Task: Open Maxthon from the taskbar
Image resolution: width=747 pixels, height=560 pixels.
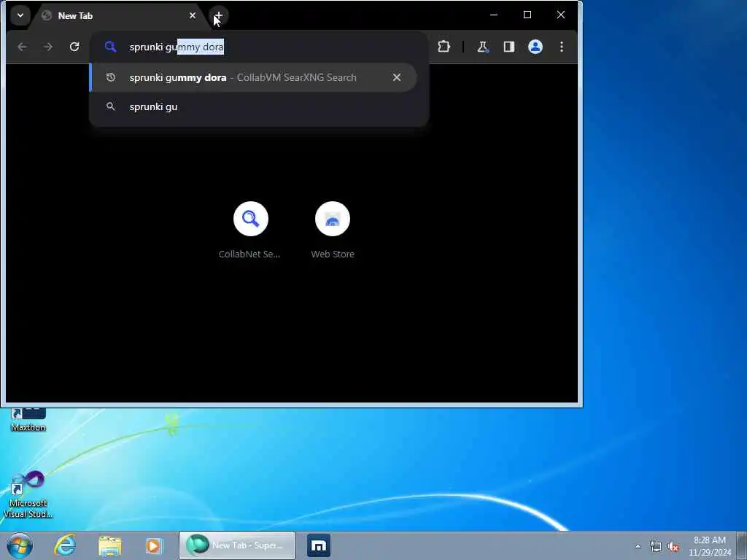Action: click(x=319, y=545)
